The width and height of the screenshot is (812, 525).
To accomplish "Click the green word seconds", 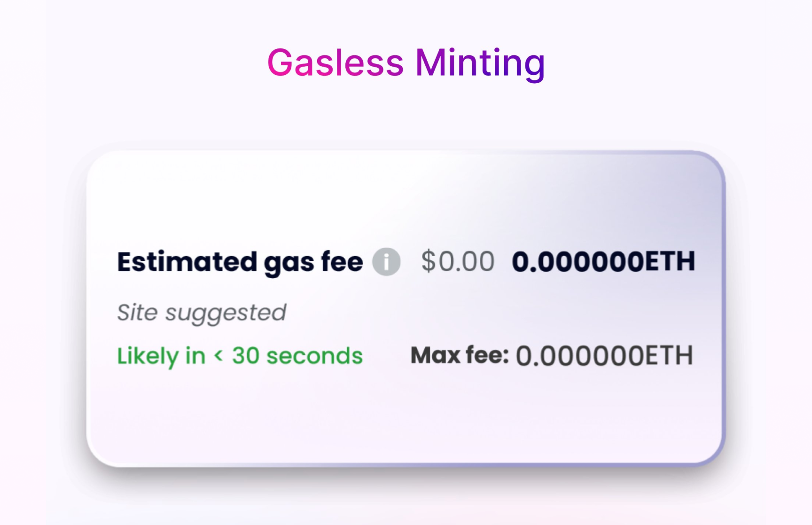I will click(314, 356).
